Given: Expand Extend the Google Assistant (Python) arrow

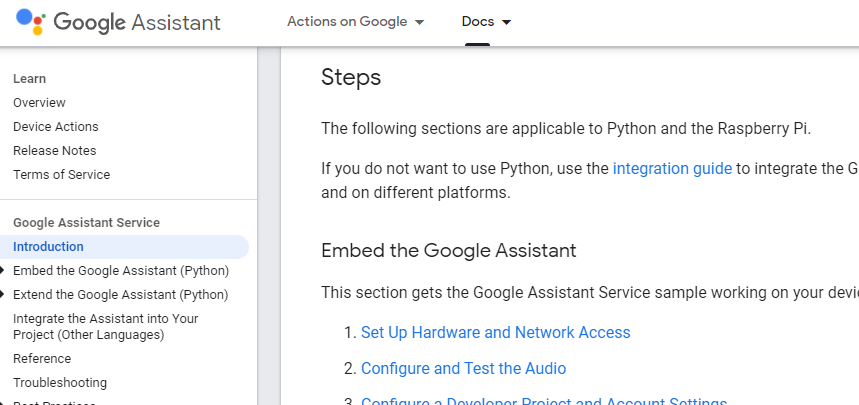Looking at the screenshot, I should 3,294.
